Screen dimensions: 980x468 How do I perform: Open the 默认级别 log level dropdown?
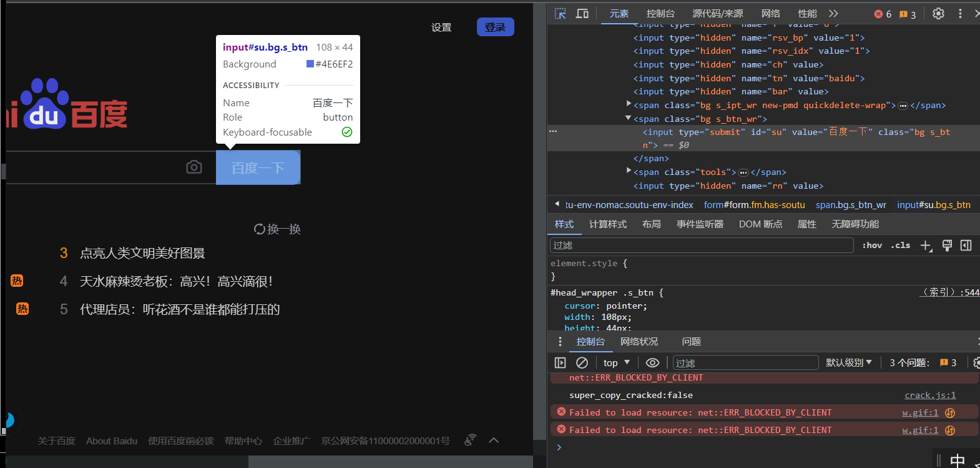849,363
